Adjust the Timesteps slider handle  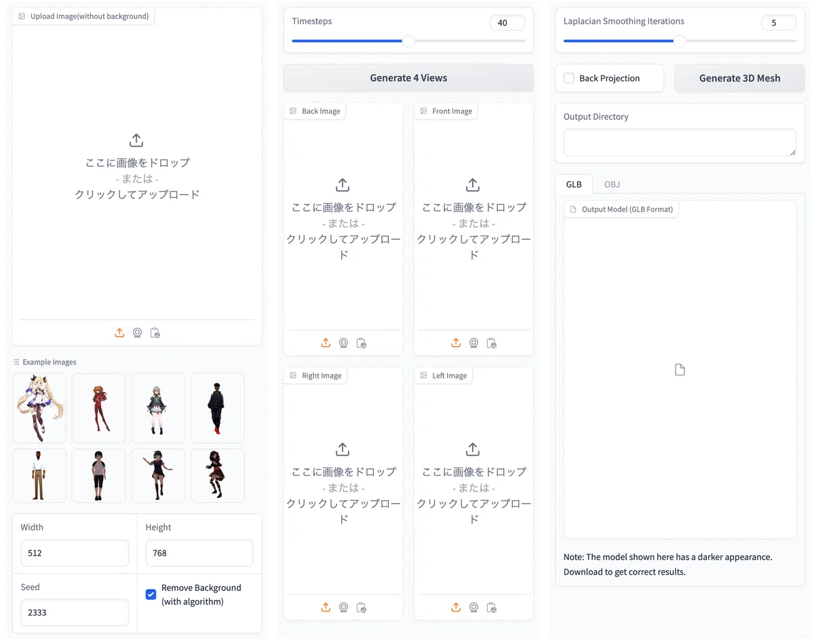pos(408,41)
